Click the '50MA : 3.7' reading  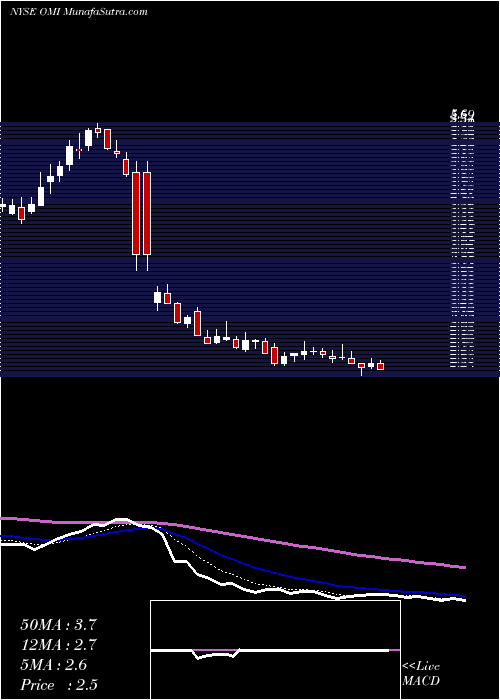[x=58, y=624]
